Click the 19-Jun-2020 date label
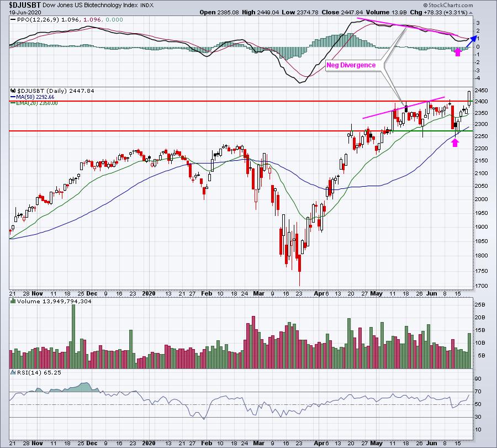The width and height of the screenshot is (497, 448). pyautogui.click(x=25, y=13)
